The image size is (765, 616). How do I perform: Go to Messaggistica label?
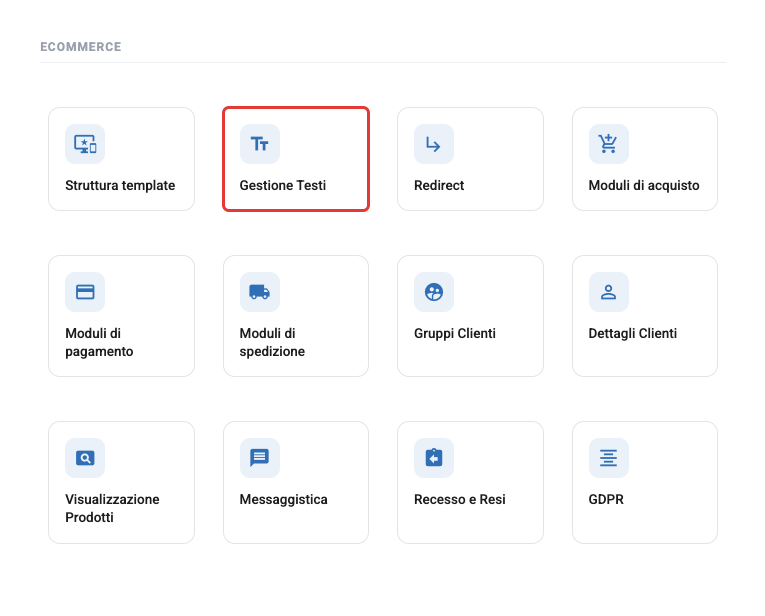pos(283,499)
